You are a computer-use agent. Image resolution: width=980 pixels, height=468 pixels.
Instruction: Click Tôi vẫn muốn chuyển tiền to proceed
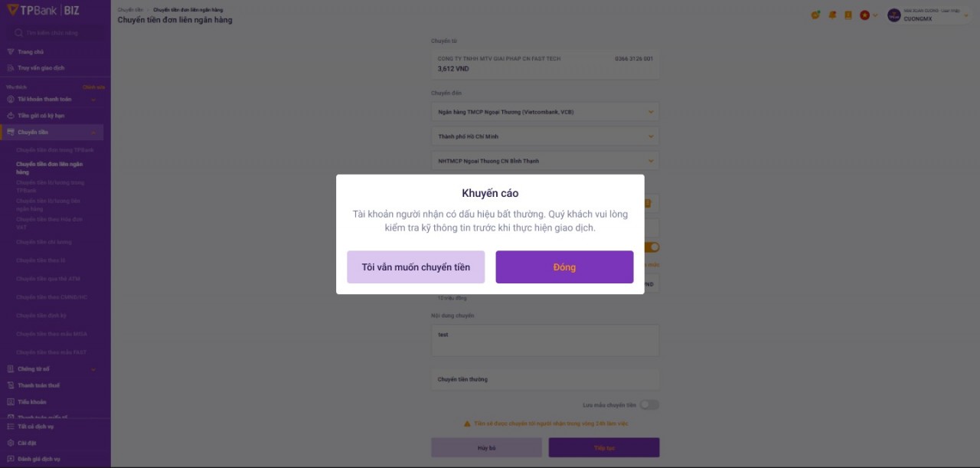click(x=416, y=267)
